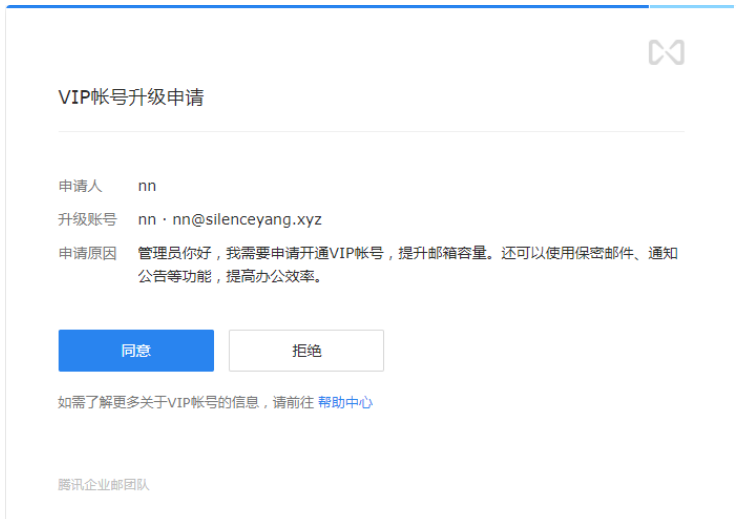Screen dimensions: 749x519
Task: Reject the request with the 拒绝 button
Action: [x=306, y=351]
